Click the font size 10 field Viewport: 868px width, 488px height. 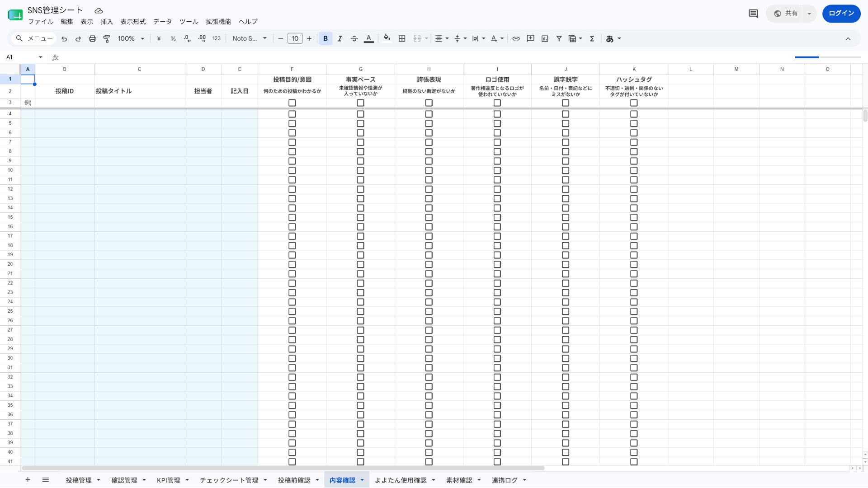(295, 39)
